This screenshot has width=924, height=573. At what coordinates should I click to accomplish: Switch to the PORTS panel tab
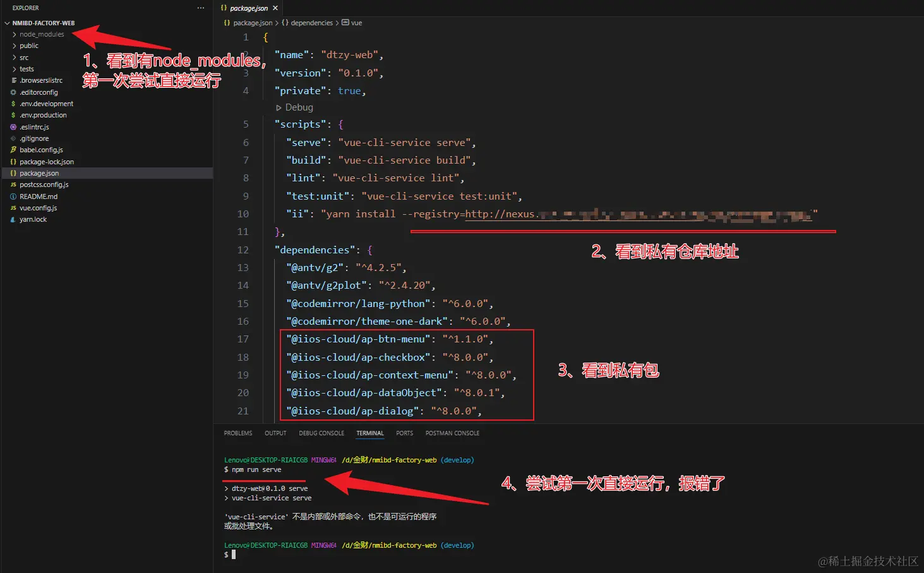(405, 433)
